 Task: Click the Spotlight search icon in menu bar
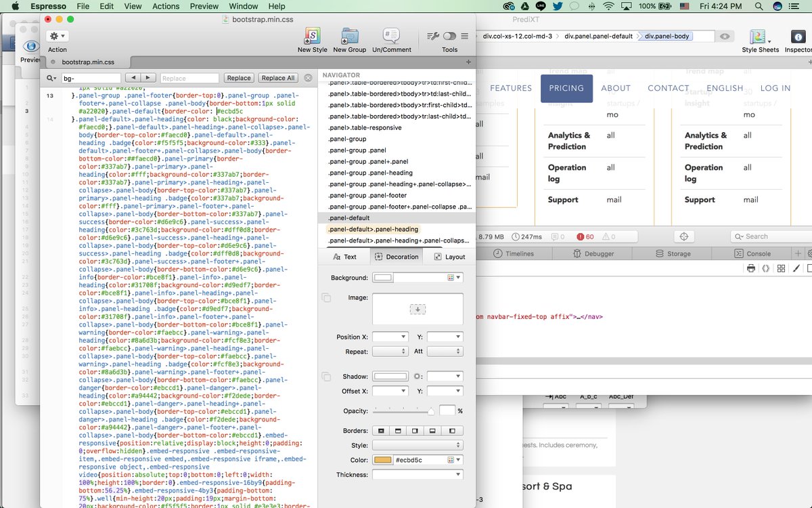point(757,6)
